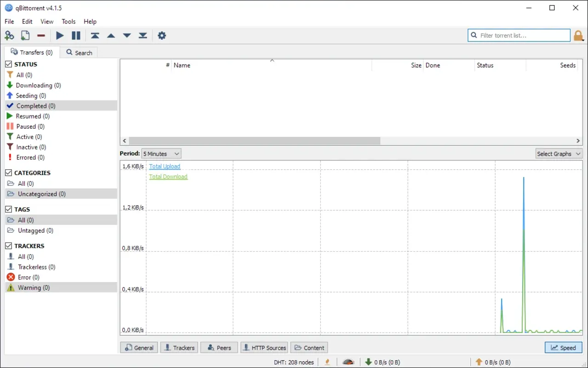Uncheck the CATEGORIES checkbox

click(7, 172)
